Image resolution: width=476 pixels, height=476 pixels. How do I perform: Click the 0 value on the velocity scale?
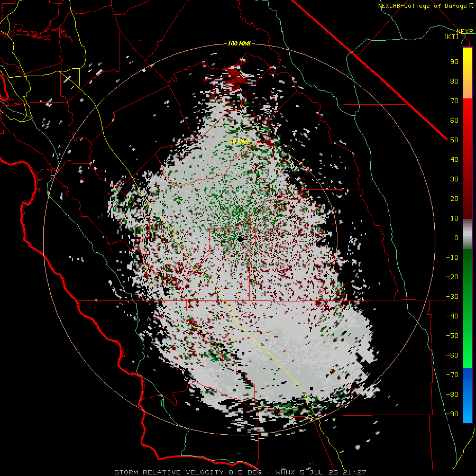456,238
